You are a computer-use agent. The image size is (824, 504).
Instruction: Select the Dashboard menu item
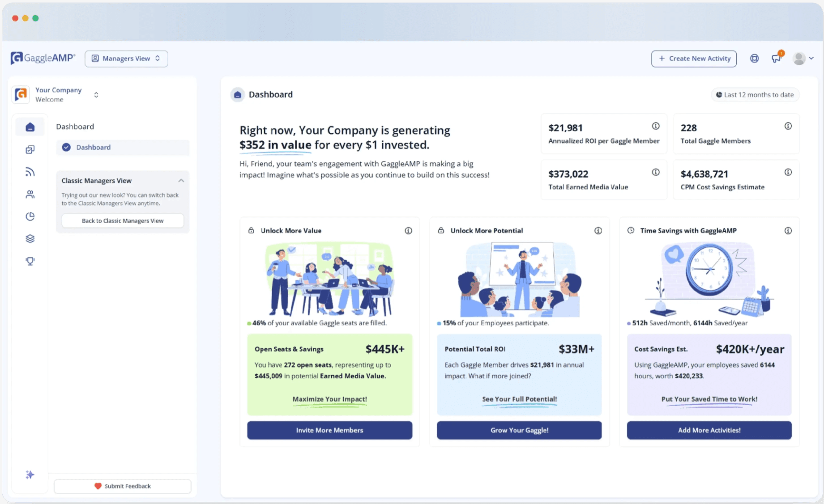pos(122,147)
